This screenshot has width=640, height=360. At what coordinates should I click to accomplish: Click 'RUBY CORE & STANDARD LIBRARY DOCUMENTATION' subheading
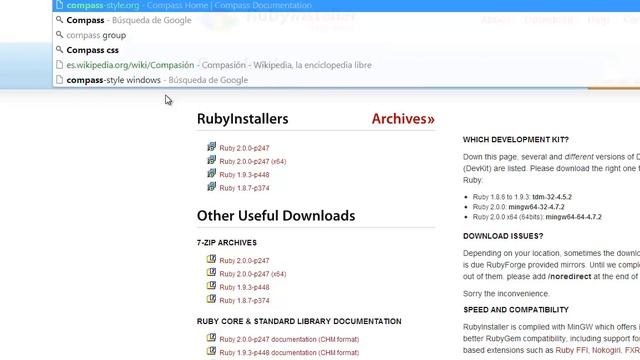[x=299, y=322]
